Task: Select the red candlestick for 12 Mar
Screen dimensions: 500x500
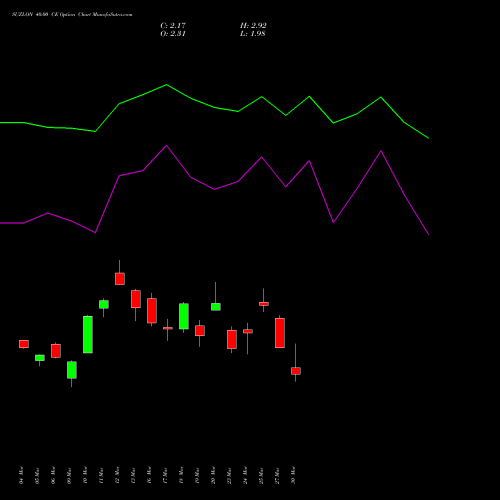Action: tap(120, 279)
